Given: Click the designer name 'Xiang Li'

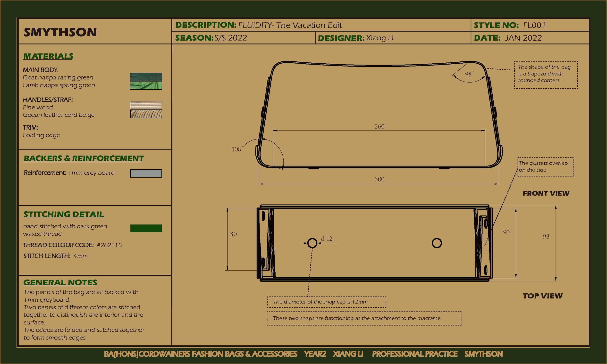Looking at the screenshot, I should 379,38.
